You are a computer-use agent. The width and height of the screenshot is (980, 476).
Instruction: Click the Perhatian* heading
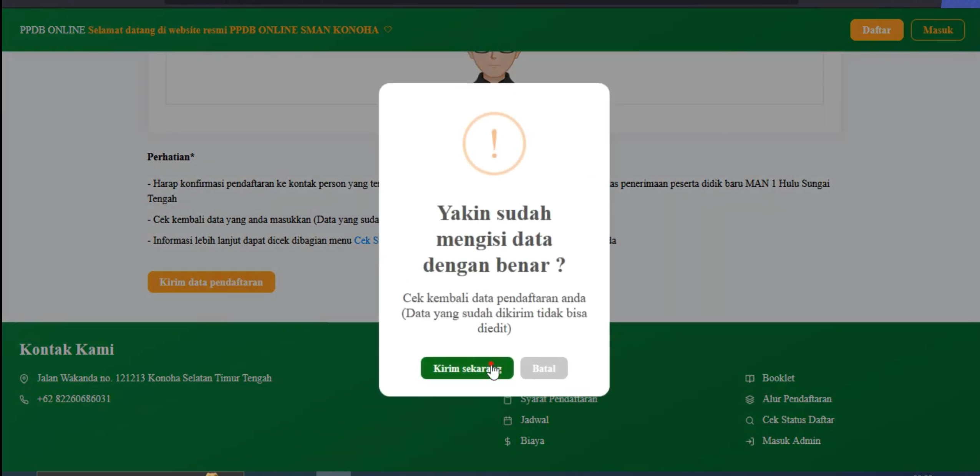click(171, 157)
